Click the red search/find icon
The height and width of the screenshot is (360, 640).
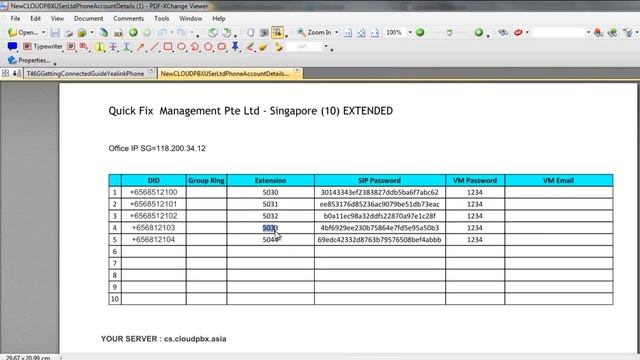[518, 32]
